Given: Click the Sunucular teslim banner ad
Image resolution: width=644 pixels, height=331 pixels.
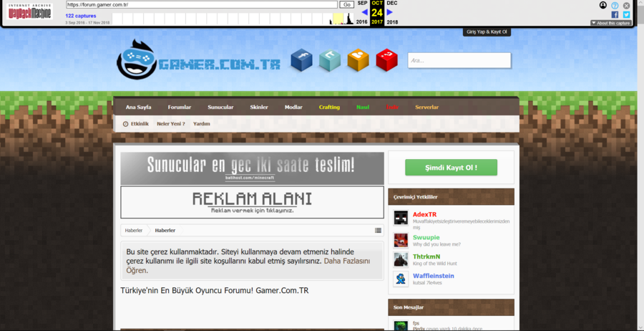Looking at the screenshot, I should (252, 168).
